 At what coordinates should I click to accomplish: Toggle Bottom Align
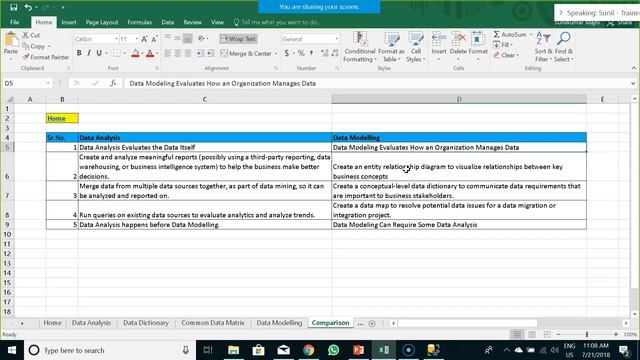pos(187,39)
